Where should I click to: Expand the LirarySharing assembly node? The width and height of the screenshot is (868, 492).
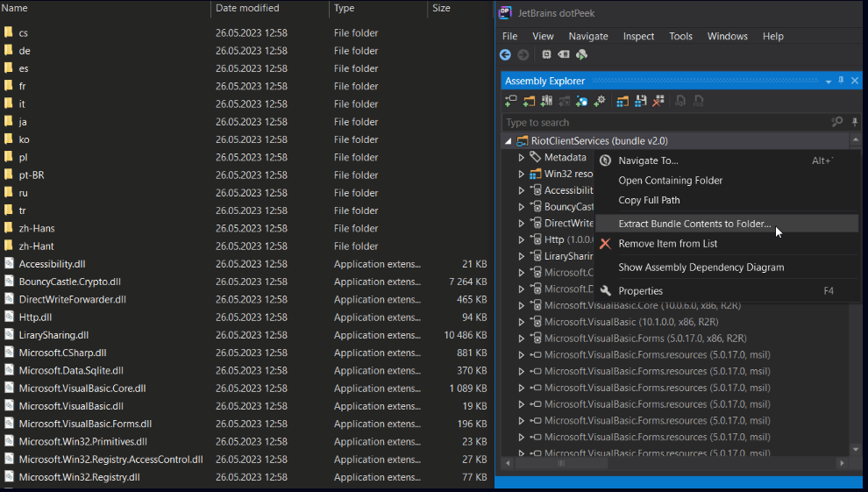pos(521,256)
